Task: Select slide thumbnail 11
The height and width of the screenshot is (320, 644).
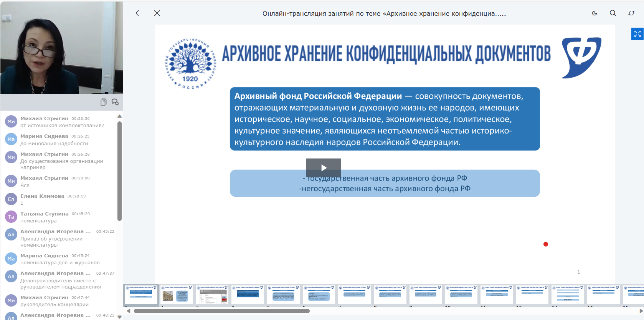Action: 497,295
